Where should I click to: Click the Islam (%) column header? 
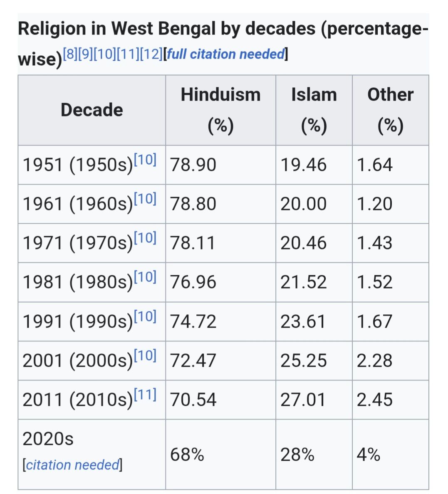point(314,110)
